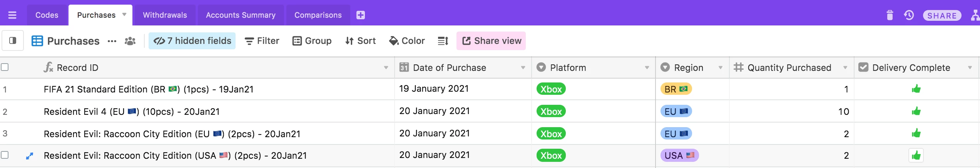The image size is (980, 168).
Task: Toggle the views sidebar panel icon
Action: [13, 40]
